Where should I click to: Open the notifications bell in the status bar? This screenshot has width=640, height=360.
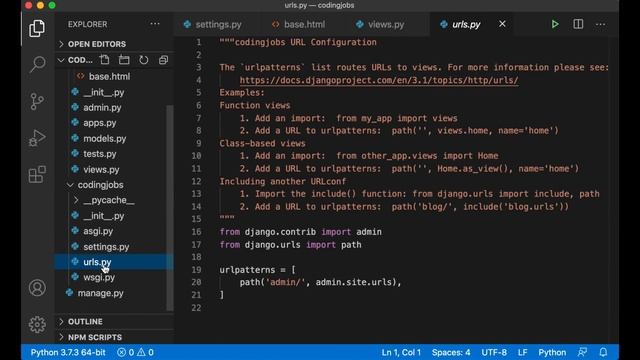click(603, 352)
